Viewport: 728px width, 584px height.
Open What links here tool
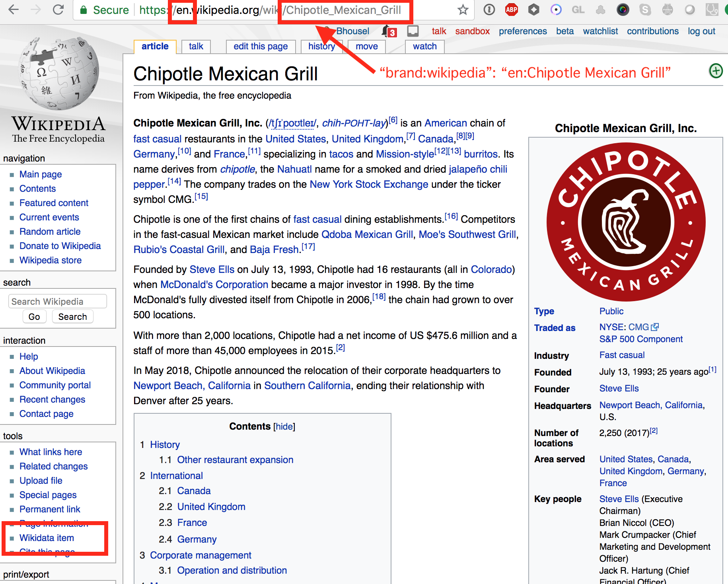click(x=51, y=452)
